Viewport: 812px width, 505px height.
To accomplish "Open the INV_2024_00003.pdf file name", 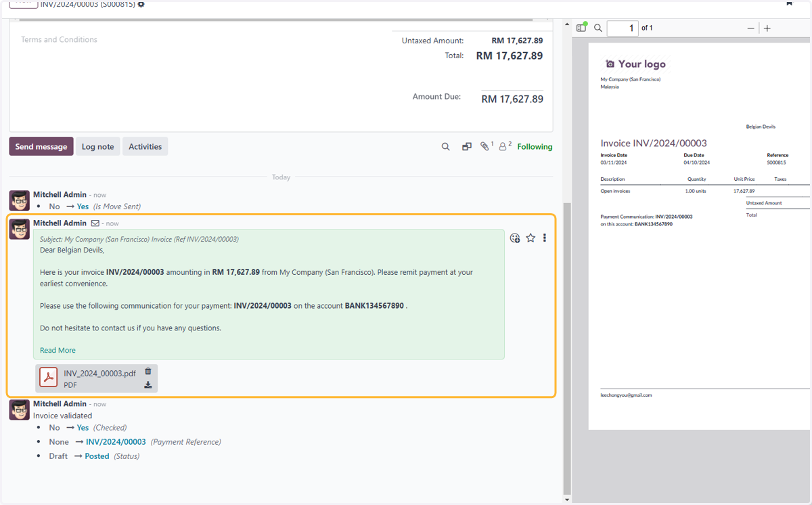I will coord(99,373).
